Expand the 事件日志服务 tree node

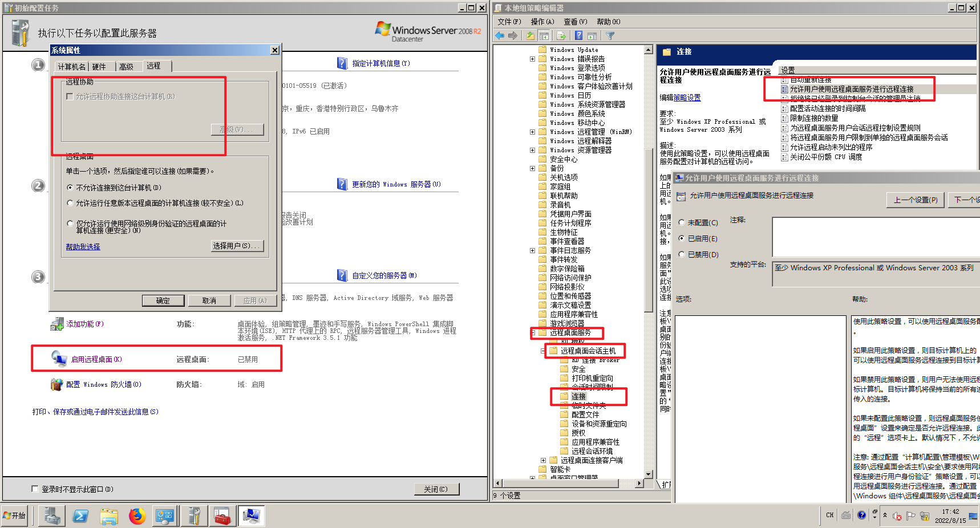[532, 250]
